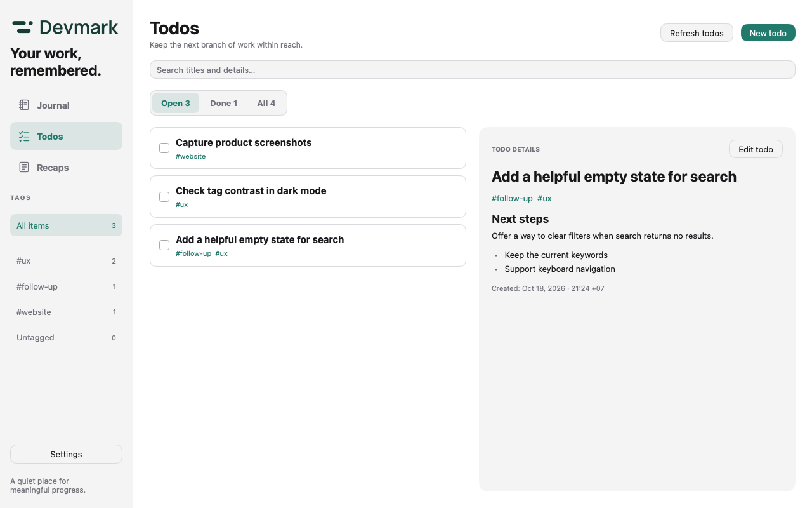Click #follow-up tag in the todo list

point(193,253)
